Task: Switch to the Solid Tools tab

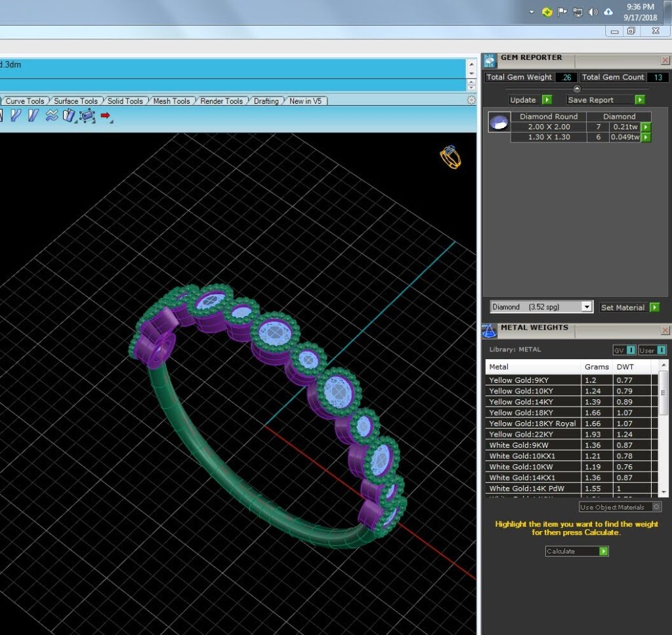Action: pyautogui.click(x=125, y=100)
